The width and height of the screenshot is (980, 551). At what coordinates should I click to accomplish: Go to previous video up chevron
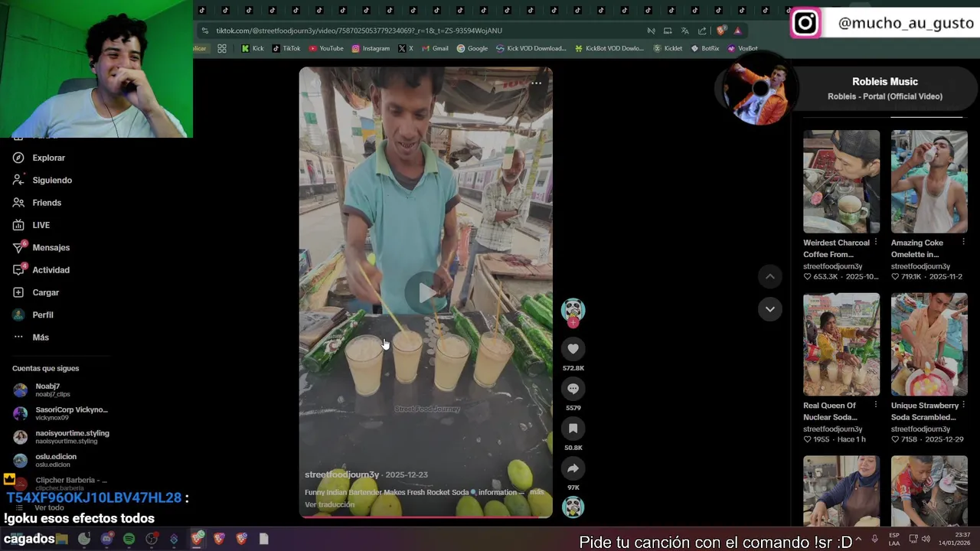770,276
